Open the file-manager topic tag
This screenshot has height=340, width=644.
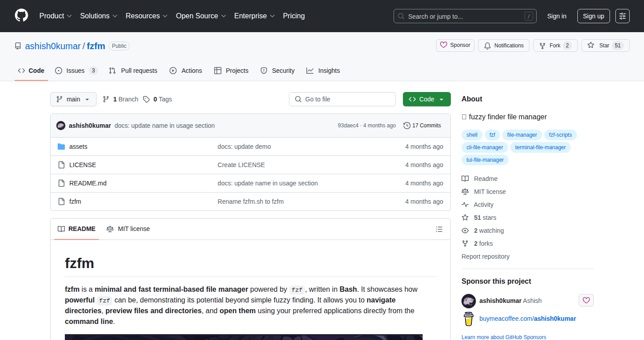[x=522, y=135]
